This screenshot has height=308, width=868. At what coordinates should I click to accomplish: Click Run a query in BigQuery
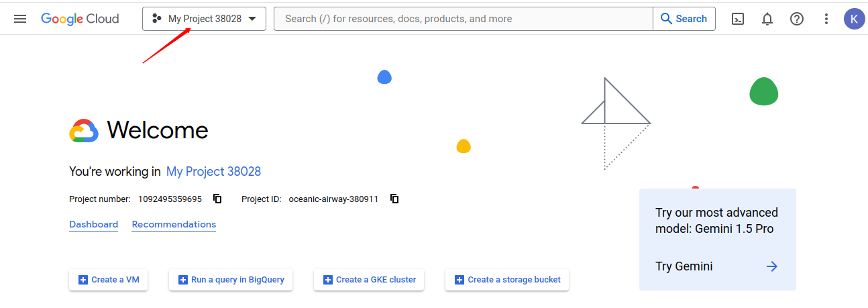(231, 280)
